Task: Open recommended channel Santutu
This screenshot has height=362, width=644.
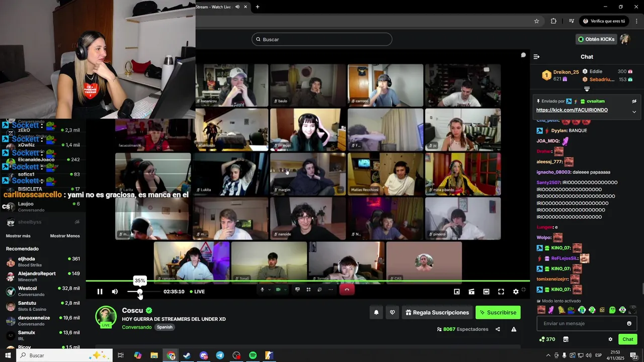Action: [43, 306]
